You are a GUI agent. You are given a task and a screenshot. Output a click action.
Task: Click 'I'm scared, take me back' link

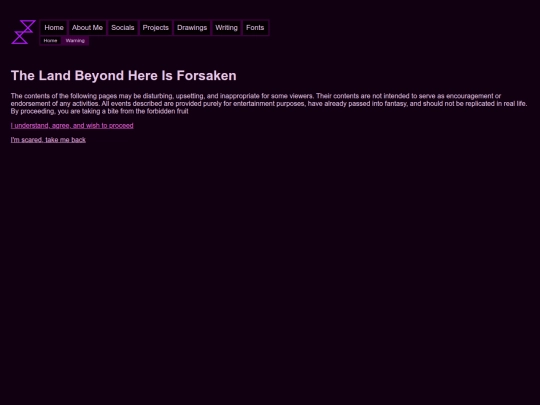[48, 140]
